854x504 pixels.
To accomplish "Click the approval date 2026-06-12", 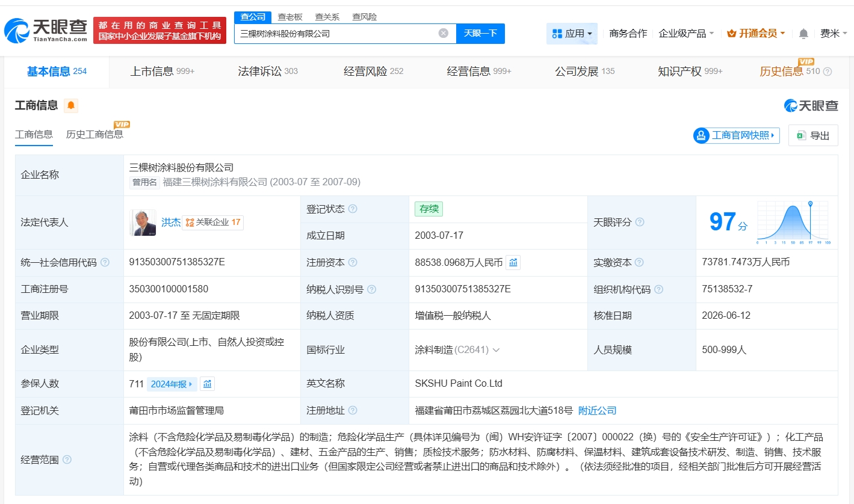I will (726, 316).
